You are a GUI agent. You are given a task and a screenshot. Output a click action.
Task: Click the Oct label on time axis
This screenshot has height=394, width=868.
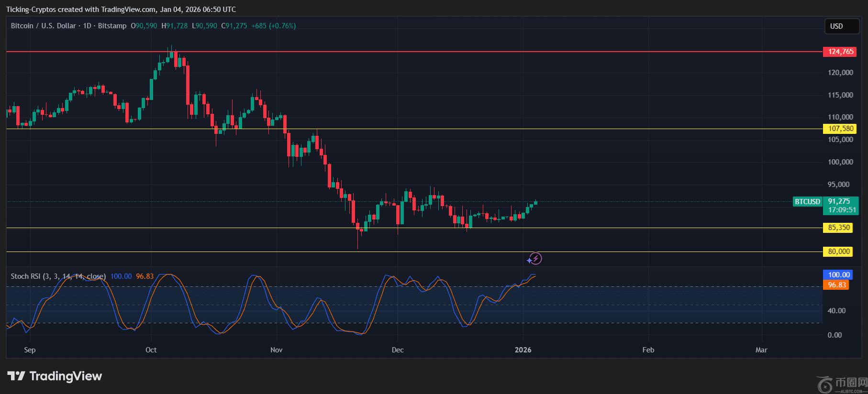coord(151,350)
